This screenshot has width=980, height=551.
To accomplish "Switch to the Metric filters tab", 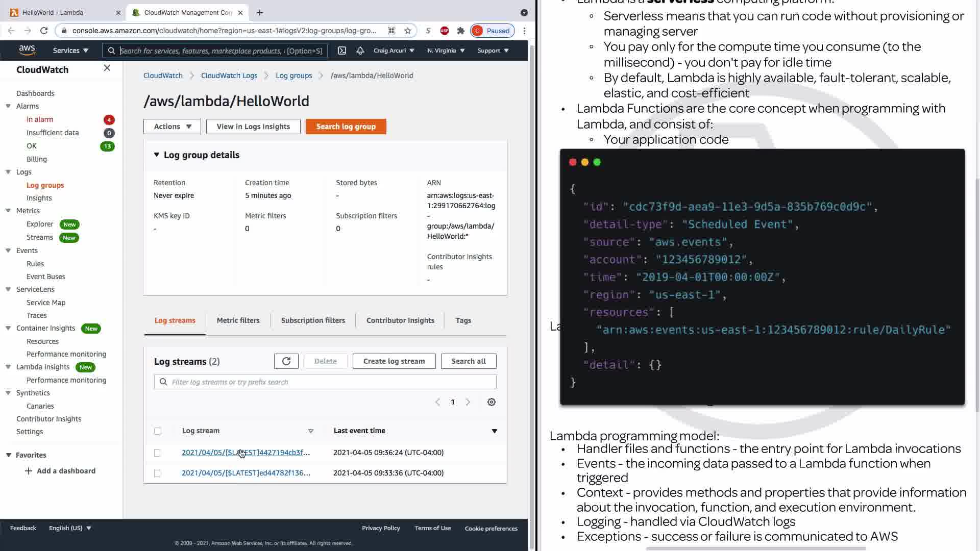I will click(x=238, y=320).
